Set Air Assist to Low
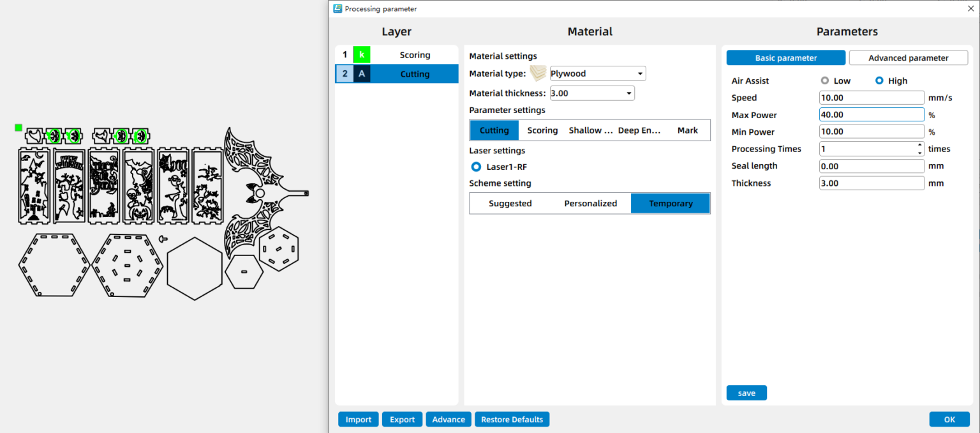Viewport: 980px width, 433px height. 825,81
